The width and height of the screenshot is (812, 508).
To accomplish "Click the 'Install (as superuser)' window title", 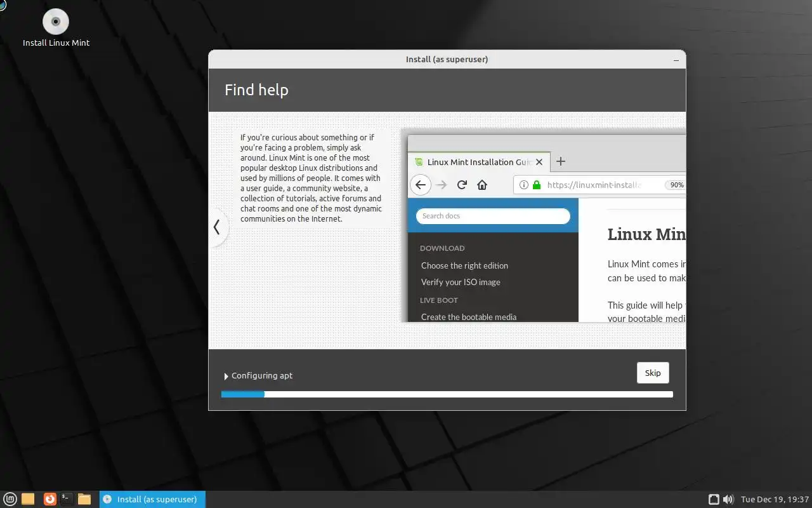I will 447,60.
